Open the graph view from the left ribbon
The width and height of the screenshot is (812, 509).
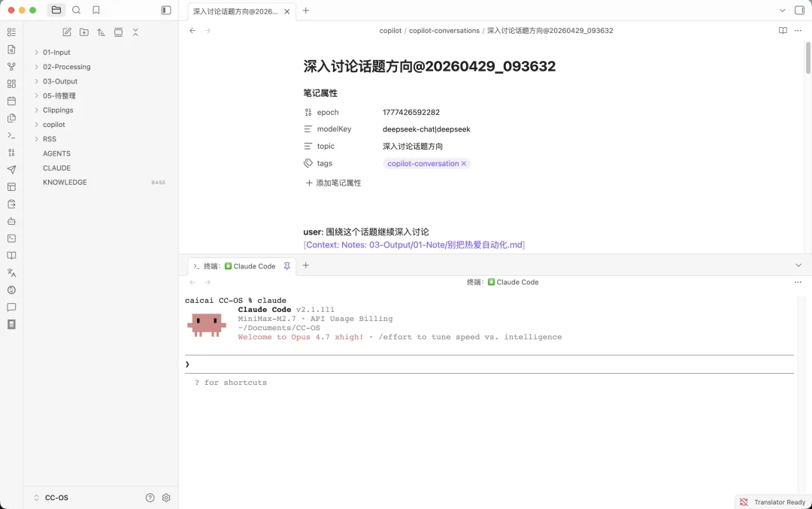point(11,67)
